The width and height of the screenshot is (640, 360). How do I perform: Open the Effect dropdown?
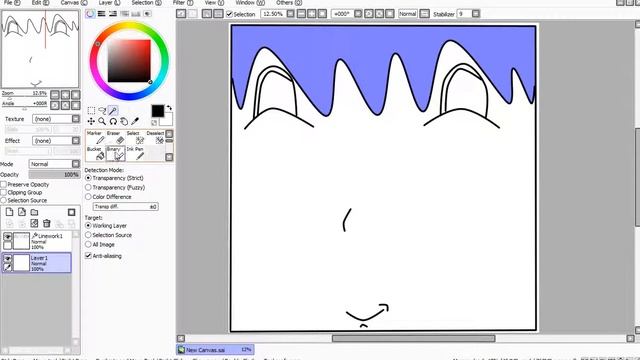click(76, 140)
